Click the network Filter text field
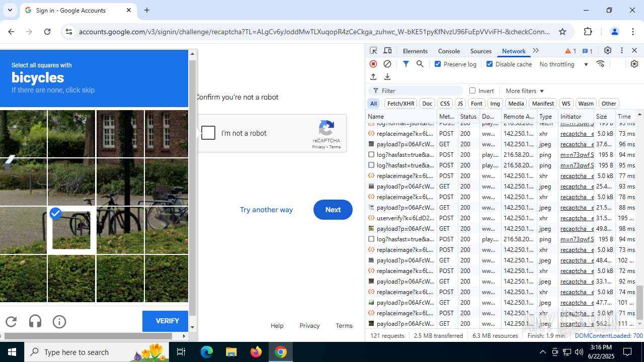The width and height of the screenshot is (644, 362). 416,90
